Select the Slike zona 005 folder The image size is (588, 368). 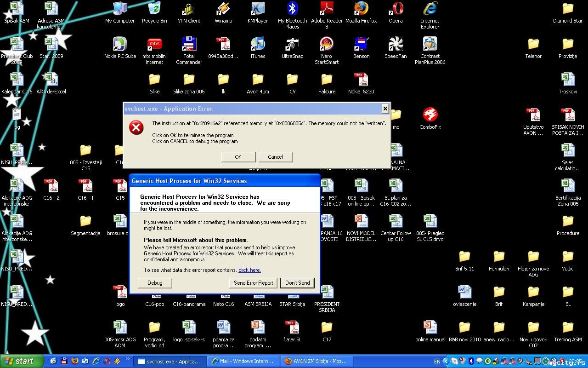[189, 83]
